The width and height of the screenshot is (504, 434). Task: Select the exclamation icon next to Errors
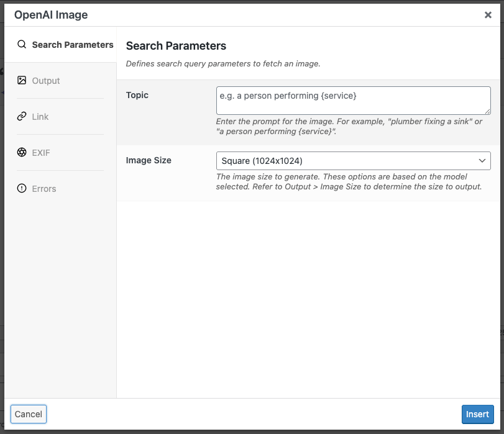tap(21, 188)
